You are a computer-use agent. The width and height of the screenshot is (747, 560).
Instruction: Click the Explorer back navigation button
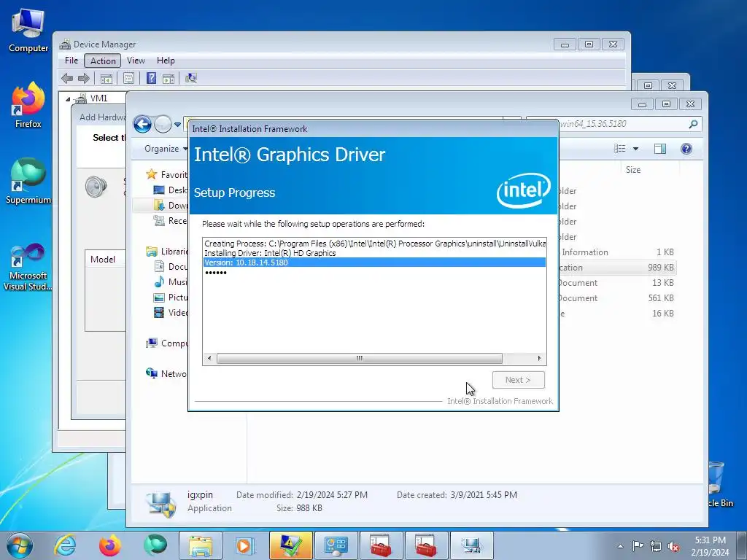(142, 124)
